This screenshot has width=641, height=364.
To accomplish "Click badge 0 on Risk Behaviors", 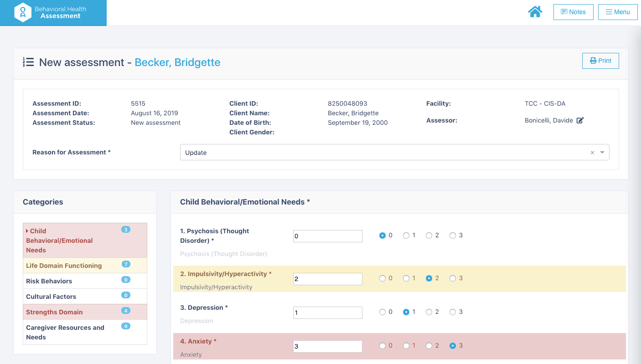I will pos(126,280).
